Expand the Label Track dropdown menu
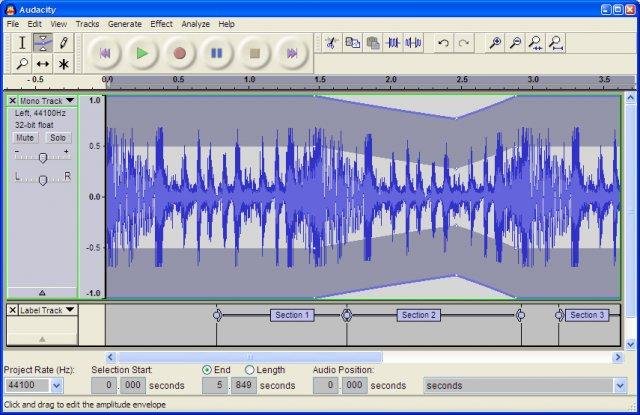The height and width of the screenshot is (415, 640). (68, 311)
